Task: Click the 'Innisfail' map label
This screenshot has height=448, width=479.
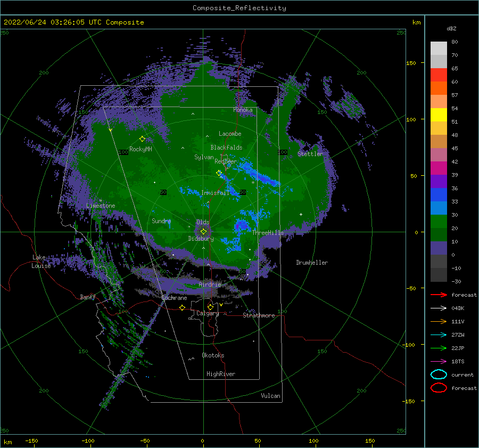Action: (x=215, y=193)
